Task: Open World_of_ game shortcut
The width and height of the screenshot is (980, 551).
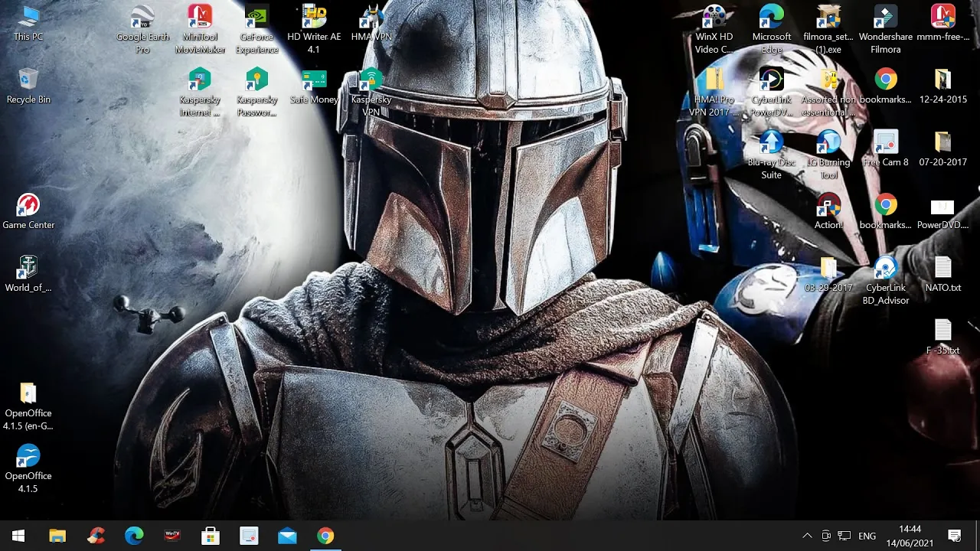Action: point(28,274)
